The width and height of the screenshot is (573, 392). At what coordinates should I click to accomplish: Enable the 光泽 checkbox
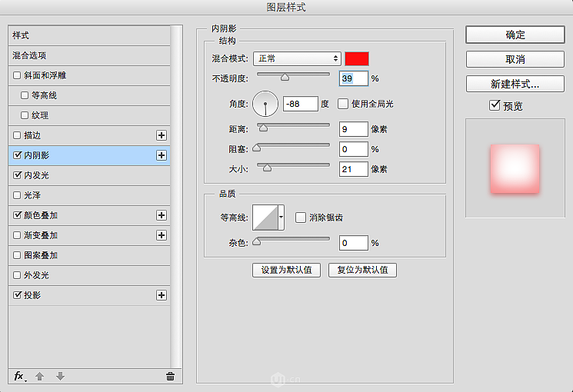(x=17, y=195)
